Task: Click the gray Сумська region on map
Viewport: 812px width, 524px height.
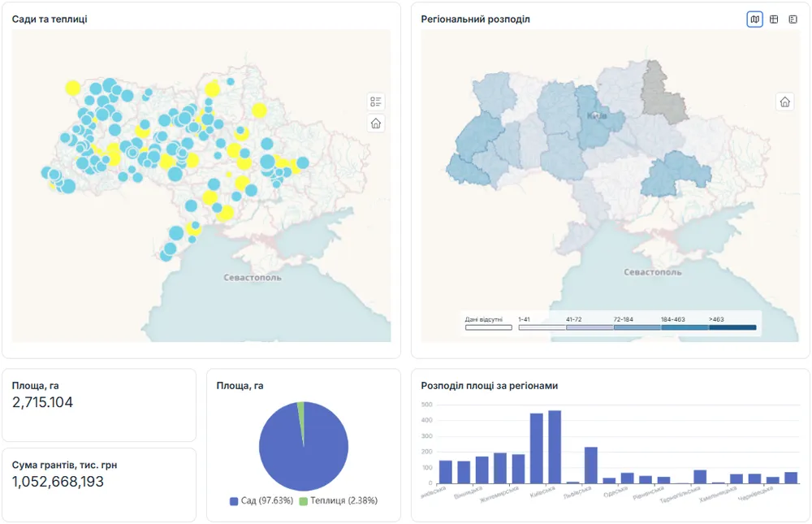Action: (663, 93)
